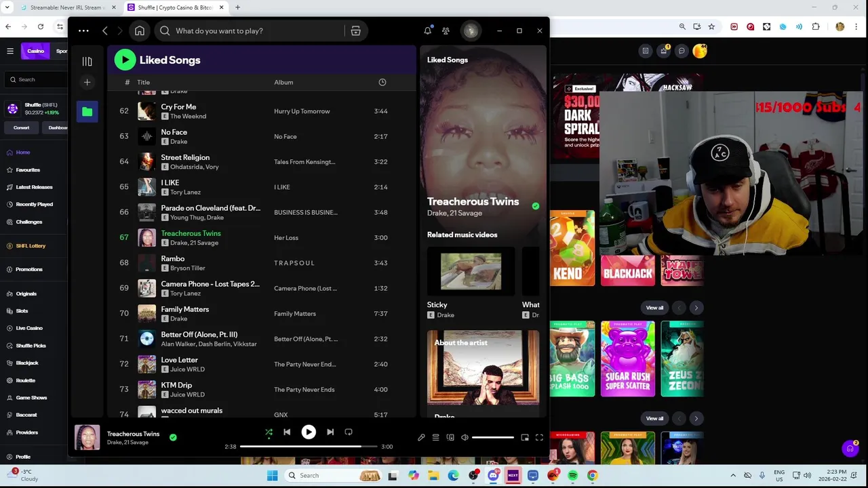Sort by Album column header
The width and height of the screenshot is (868, 488).
(283, 82)
